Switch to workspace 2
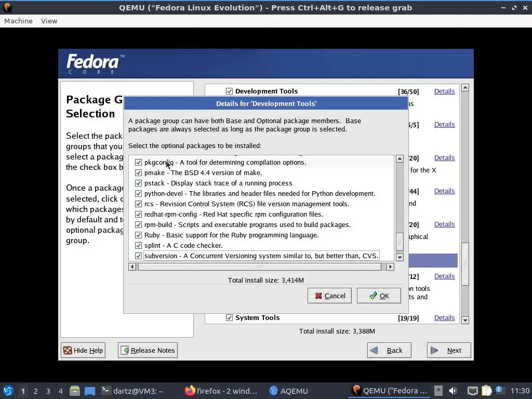The width and height of the screenshot is (532, 399). [36, 391]
